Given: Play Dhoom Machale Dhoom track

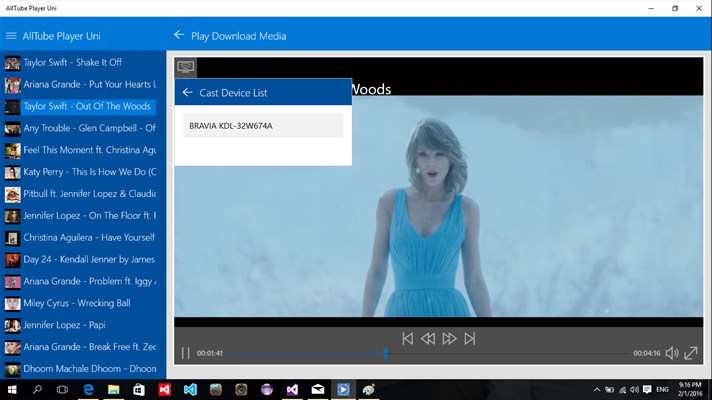Looking at the screenshot, I should tap(80, 369).
